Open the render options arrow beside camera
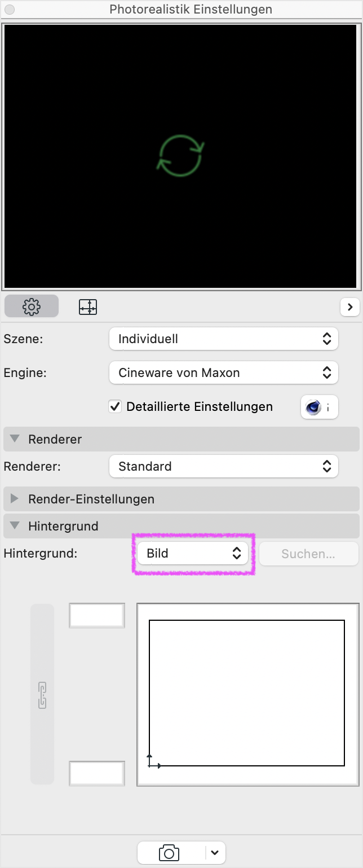Viewport: 363px width, 868px height. pyautogui.click(x=215, y=852)
